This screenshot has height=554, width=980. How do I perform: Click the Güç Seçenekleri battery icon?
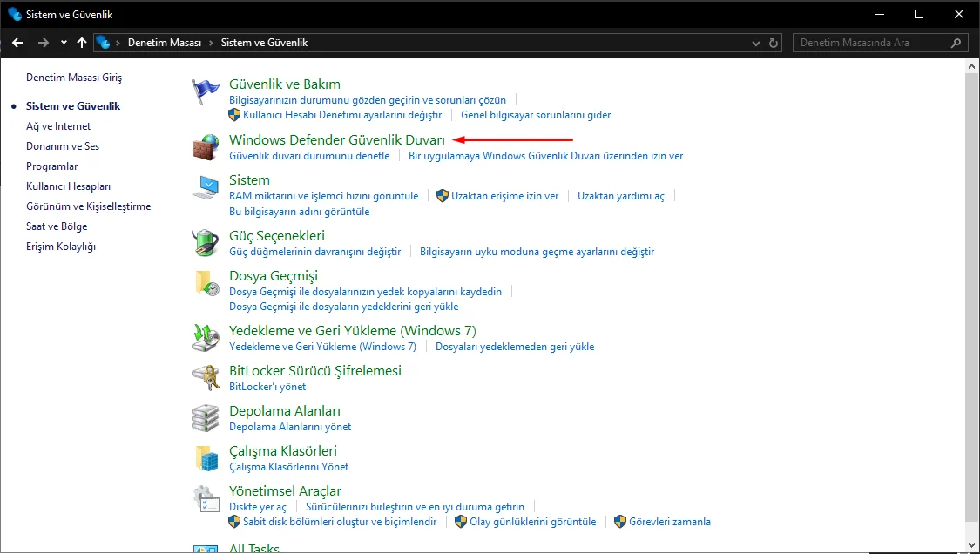point(205,243)
